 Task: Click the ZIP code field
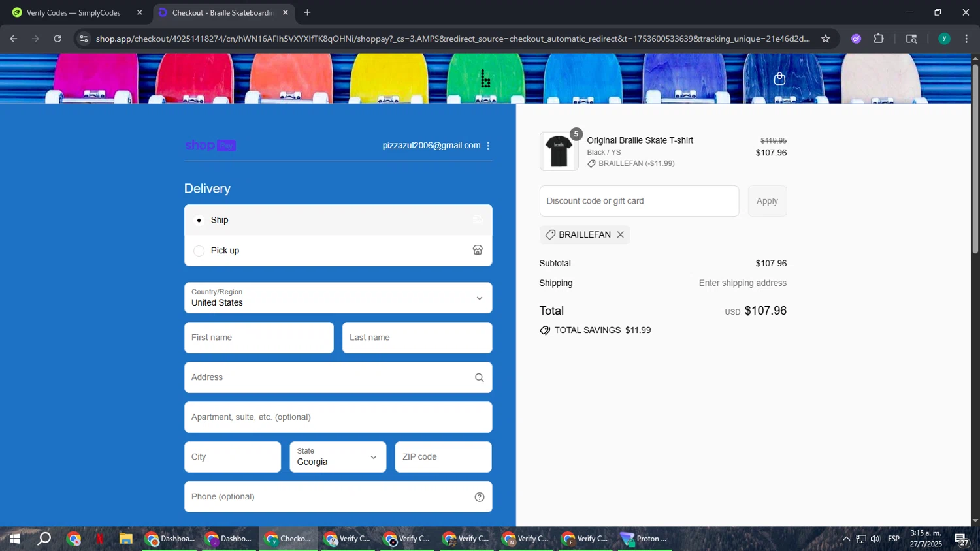pos(443,457)
